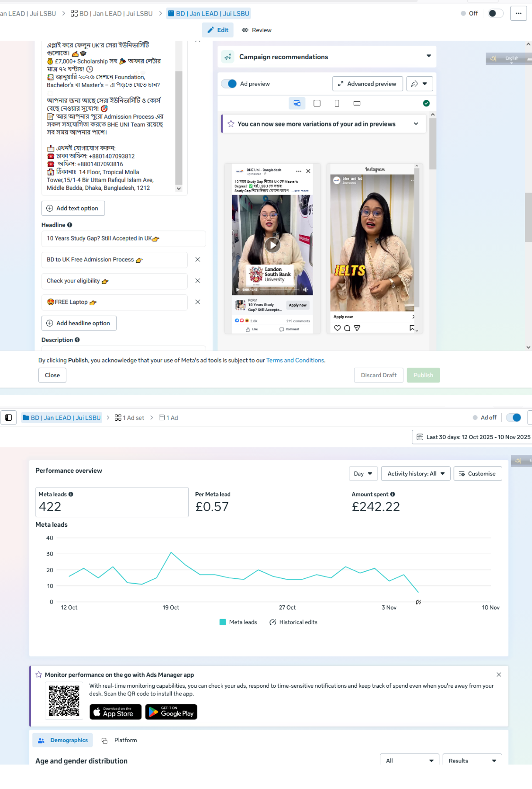Screen dimensions: 532x789
Task: Click Add text option button
Action: [x=73, y=208]
